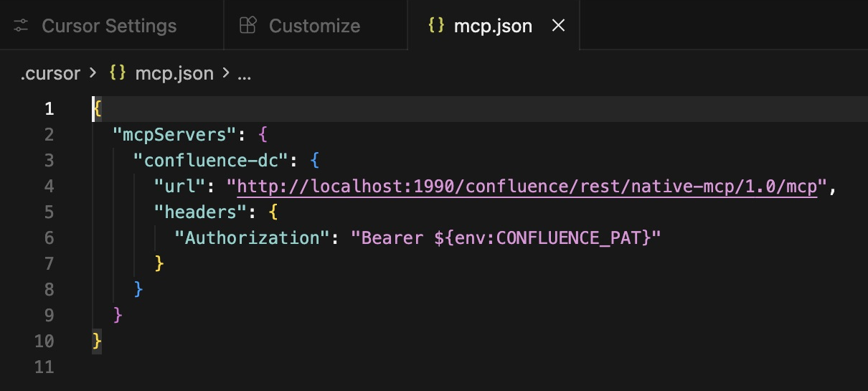The width and height of the screenshot is (868, 391).
Task: Click the braces icon in the breadcrumb
Action: click(118, 73)
